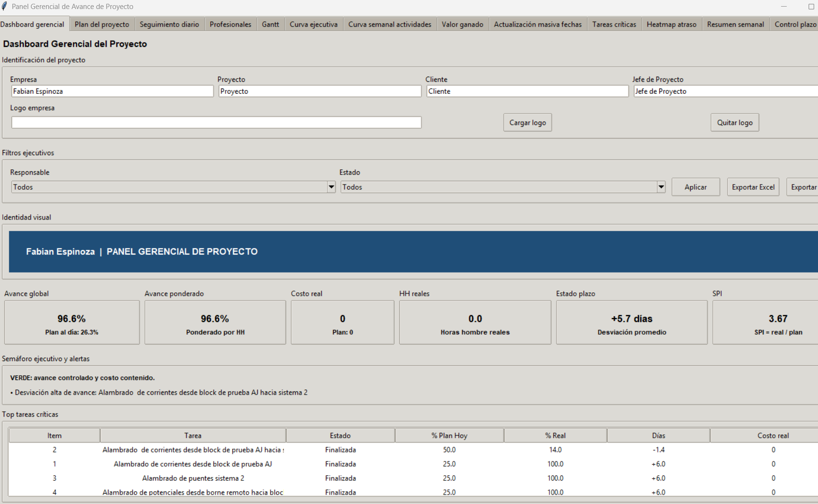
Task: Open the Seguimiento diario tab
Action: [169, 24]
